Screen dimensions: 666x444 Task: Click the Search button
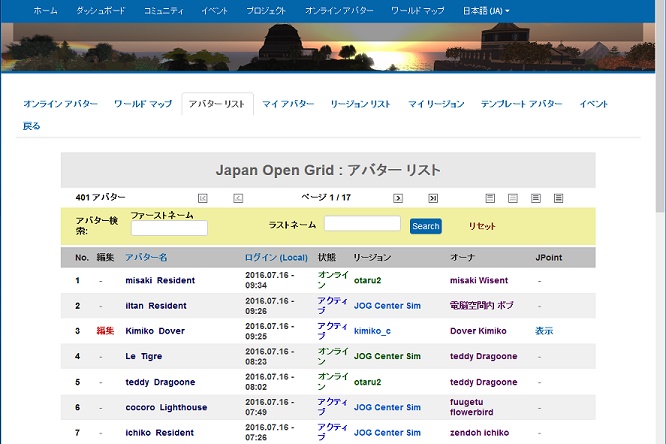(426, 226)
